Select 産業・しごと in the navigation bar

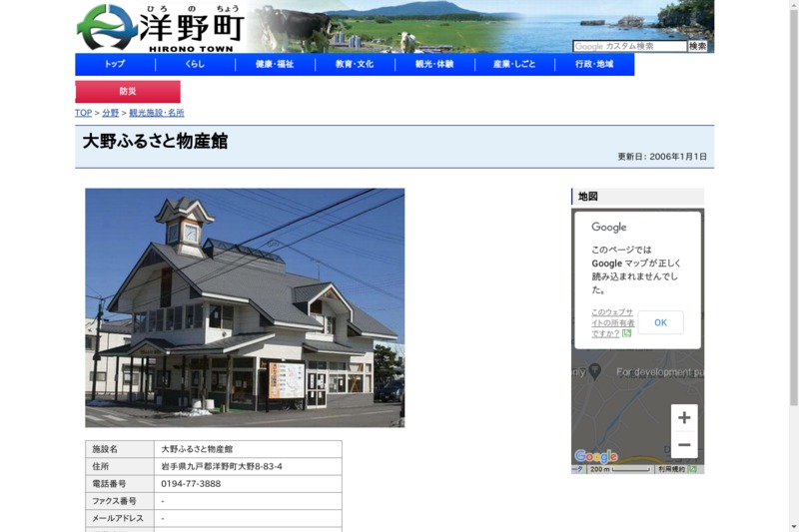click(x=514, y=64)
